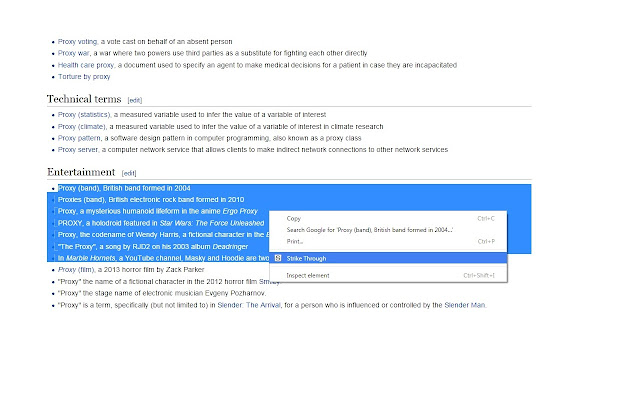Select Inspect element menu entry
Screen dimensions: 640x400
click(309, 275)
